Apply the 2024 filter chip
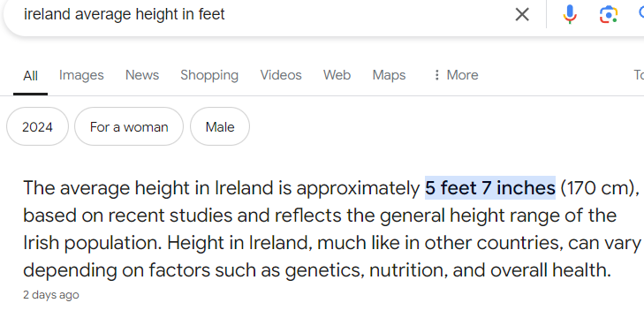 pos(37,126)
